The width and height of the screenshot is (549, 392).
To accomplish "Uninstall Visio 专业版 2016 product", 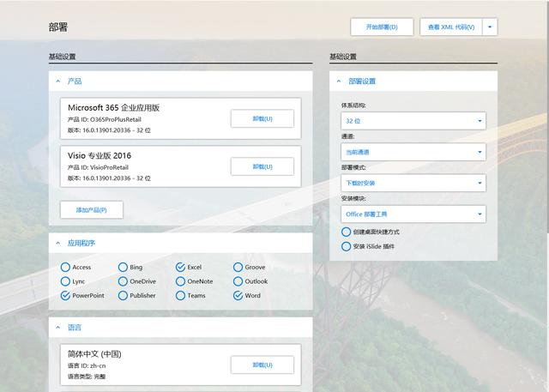I will click(x=262, y=166).
